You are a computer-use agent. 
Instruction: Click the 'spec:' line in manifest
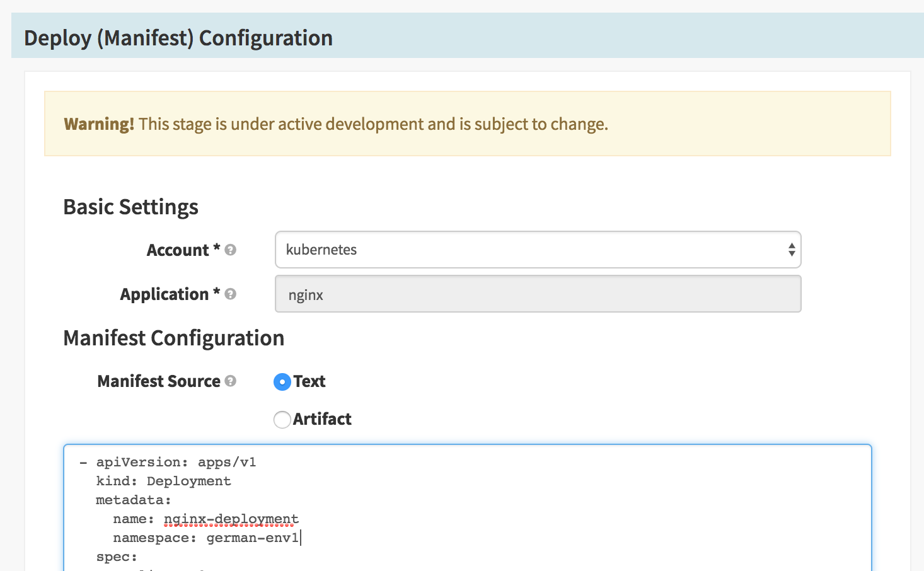[x=117, y=557]
